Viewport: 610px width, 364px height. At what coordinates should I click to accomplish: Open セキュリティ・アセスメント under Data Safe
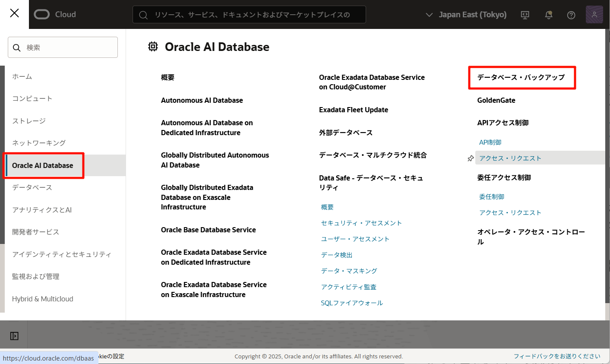pyautogui.click(x=361, y=223)
